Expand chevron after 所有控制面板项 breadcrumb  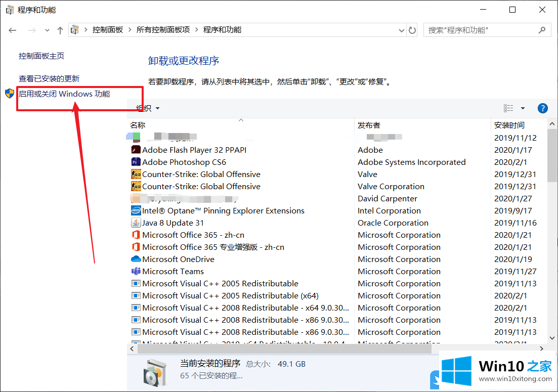tap(196, 30)
